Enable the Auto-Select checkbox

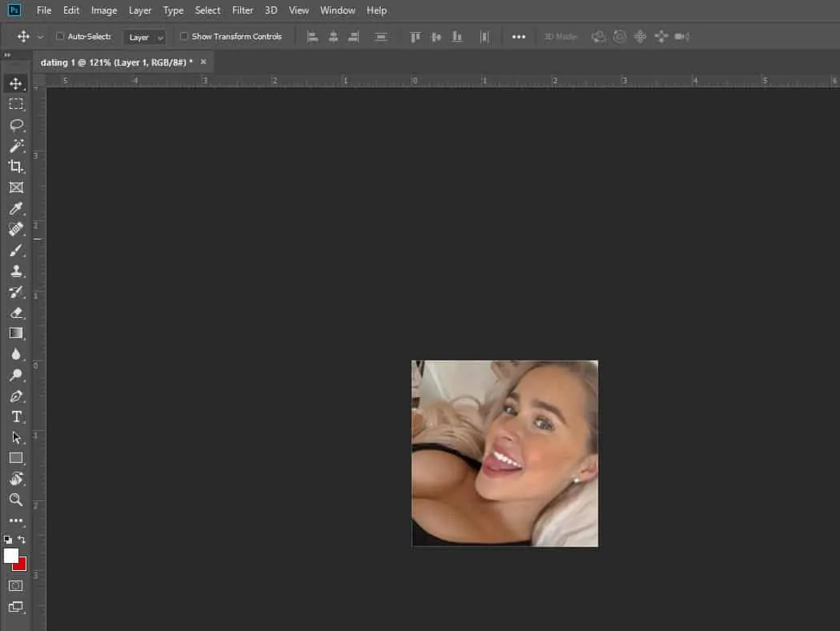click(60, 37)
